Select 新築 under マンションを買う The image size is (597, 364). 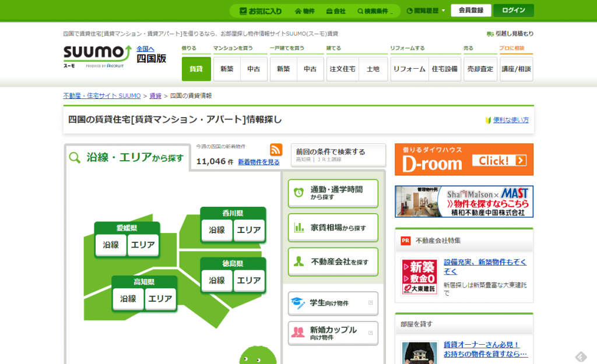point(227,69)
